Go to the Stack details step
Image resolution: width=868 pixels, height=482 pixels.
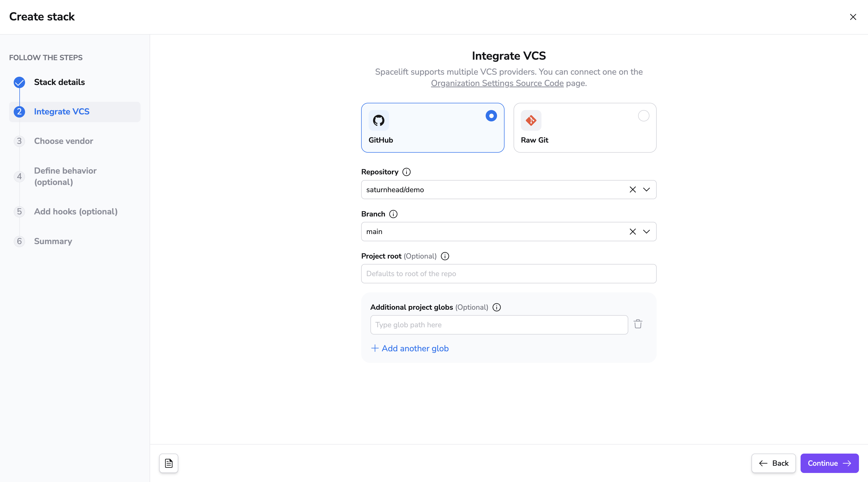coord(59,82)
